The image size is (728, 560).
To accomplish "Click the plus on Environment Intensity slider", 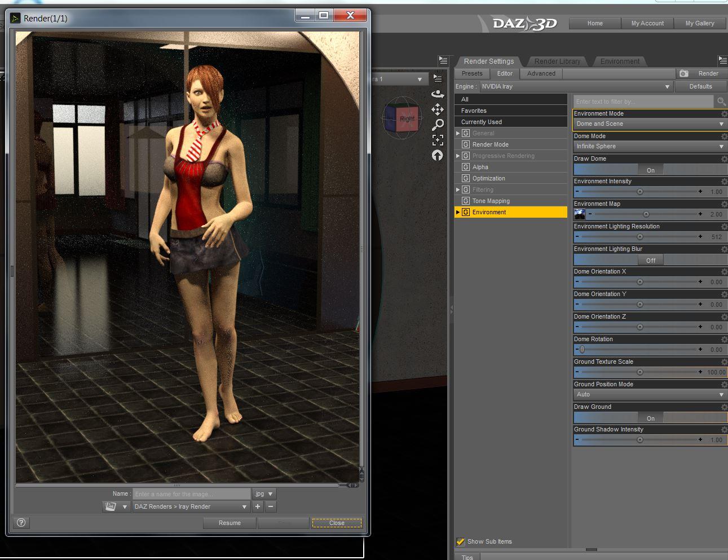I will click(700, 192).
